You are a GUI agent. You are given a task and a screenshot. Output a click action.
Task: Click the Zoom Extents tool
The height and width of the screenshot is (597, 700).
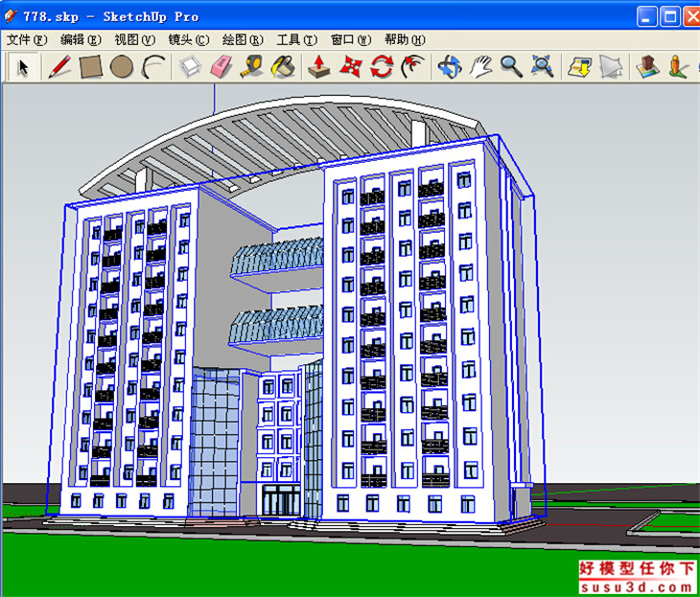pyautogui.click(x=543, y=67)
